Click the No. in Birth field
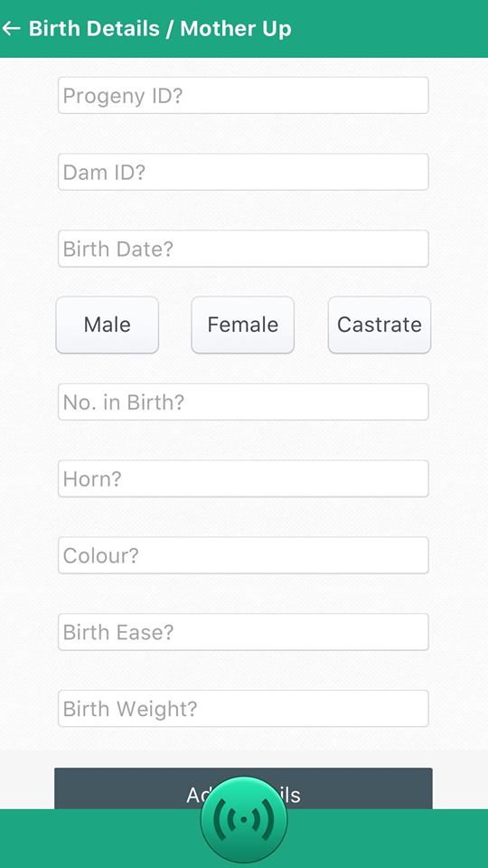Image resolution: width=488 pixels, height=868 pixels. point(243,402)
